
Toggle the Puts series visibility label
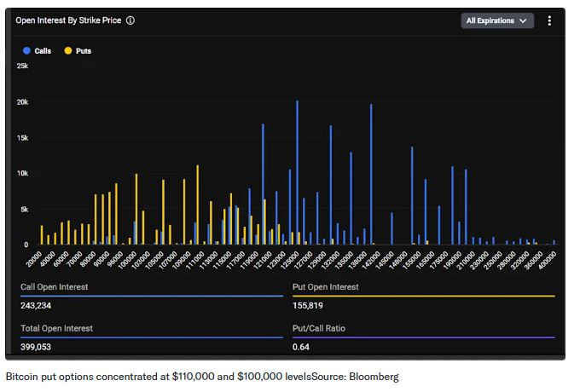tap(84, 51)
